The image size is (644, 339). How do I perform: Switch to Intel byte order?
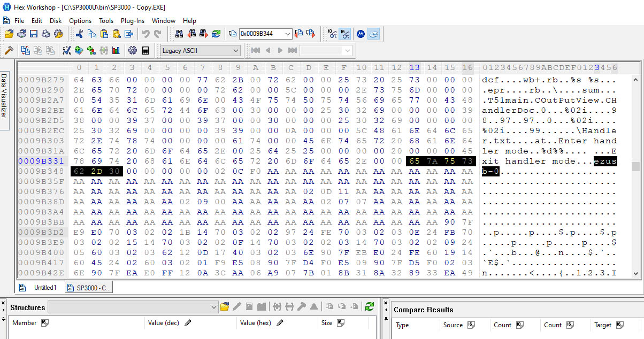(x=373, y=34)
